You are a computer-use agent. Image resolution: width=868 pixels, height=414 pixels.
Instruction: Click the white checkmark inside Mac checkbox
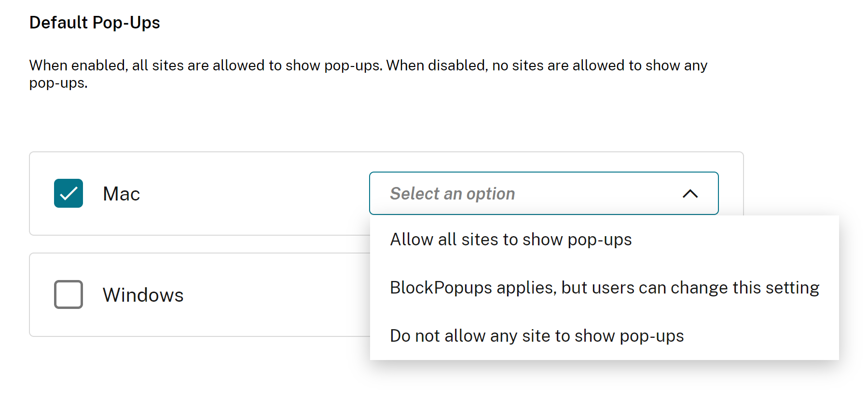[x=69, y=194]
